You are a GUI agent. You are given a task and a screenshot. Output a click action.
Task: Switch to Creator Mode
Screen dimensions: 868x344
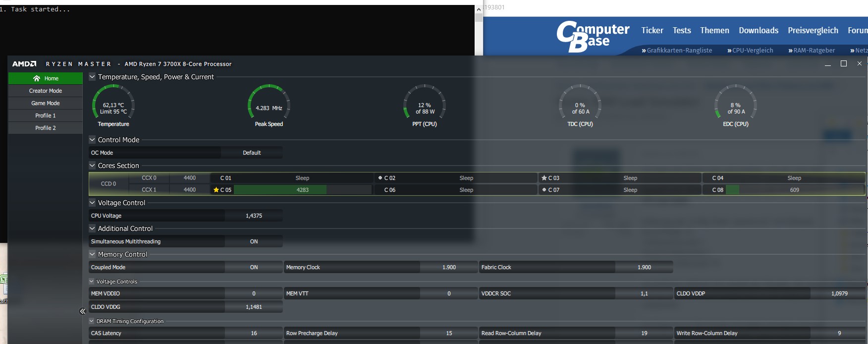pyautogui.click(x=46, y=91)
